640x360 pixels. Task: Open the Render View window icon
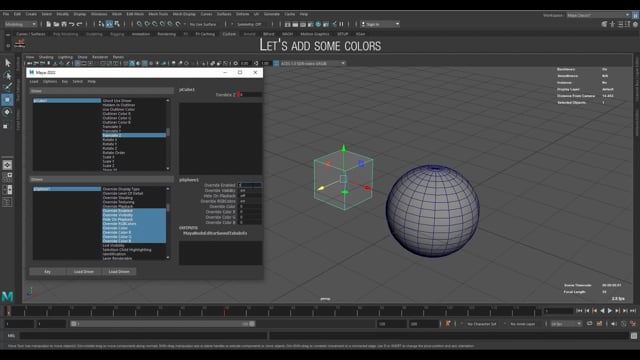(x=288, y=24)
